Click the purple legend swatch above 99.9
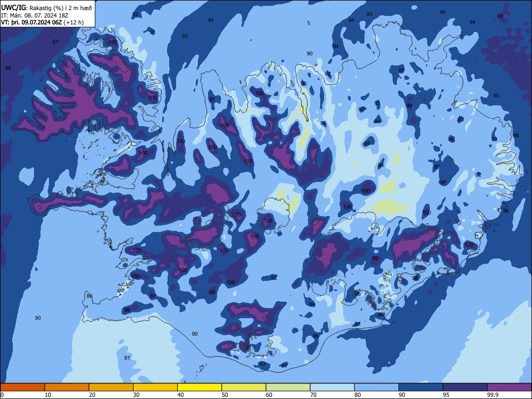The width and height of the screenshot is (532, 399). click(x=509, y=387)
